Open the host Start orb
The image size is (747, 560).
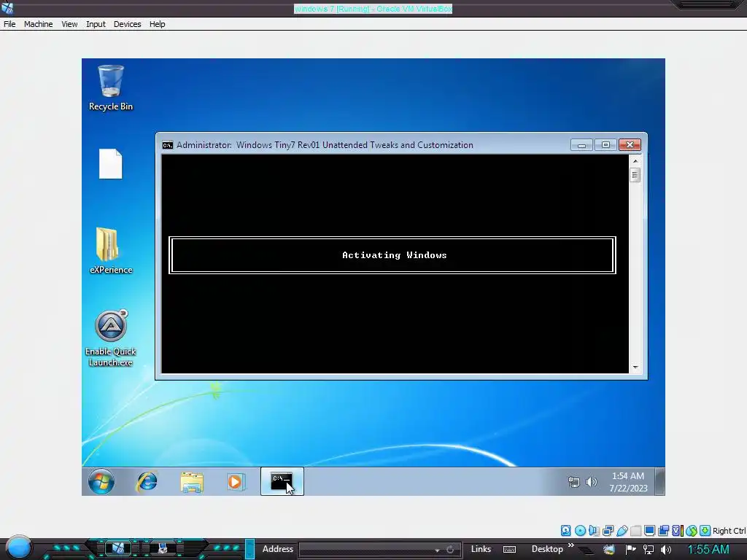click(18, 547)
